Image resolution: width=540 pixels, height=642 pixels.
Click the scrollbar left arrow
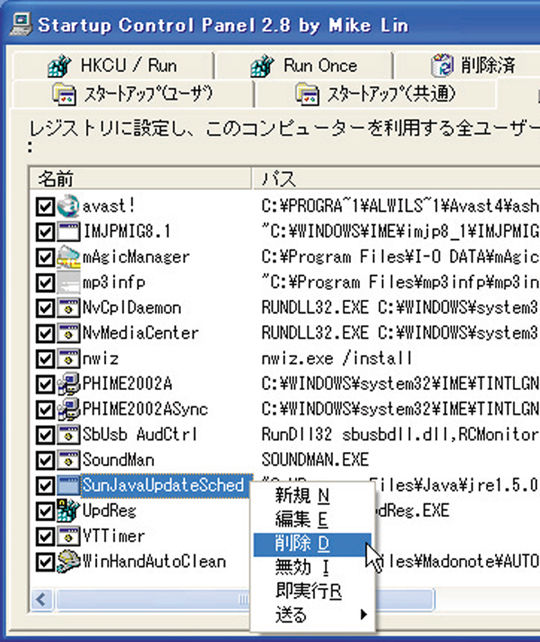(x=41, y=600)
